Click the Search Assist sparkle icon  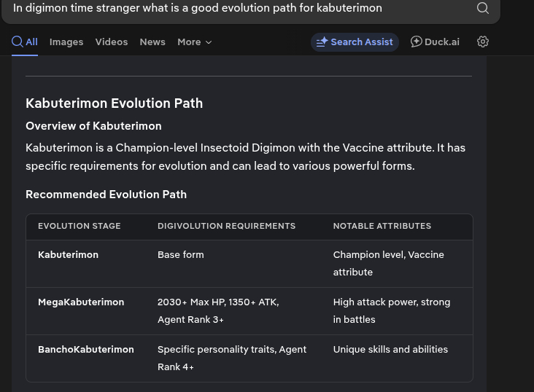322,42
